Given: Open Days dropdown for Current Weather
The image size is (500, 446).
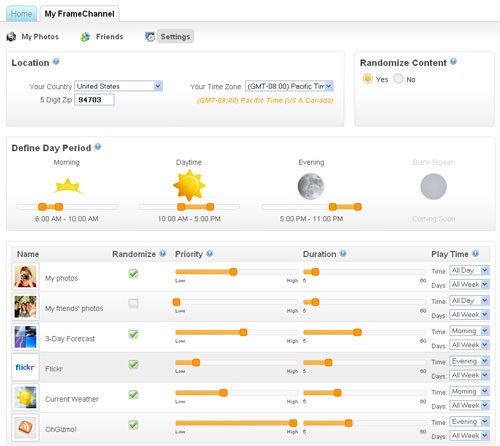Looking at the screenshot, I should pyautogui.click(x=469, y=405).
